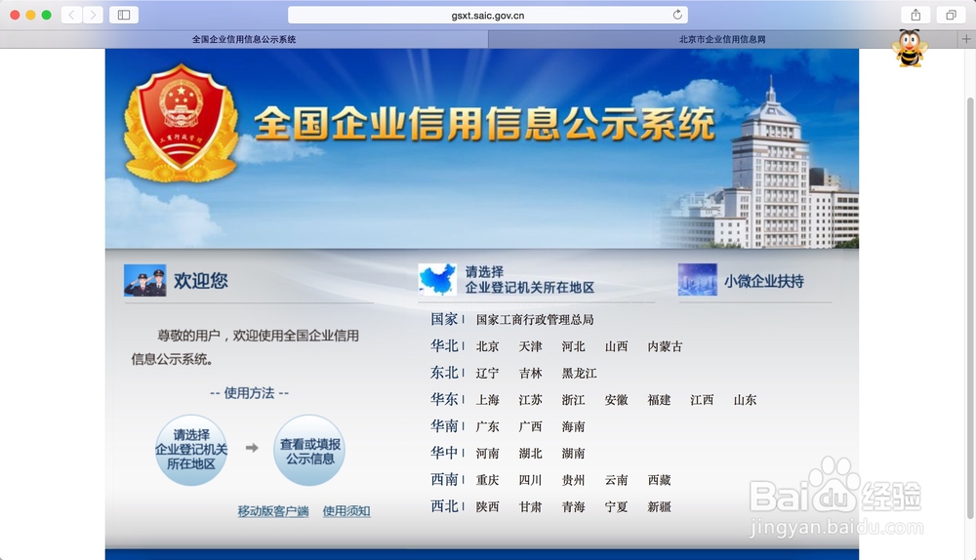Open 使用须知 link
The width and height of the screenshot is (976, 560).
(x=346, y=511)
